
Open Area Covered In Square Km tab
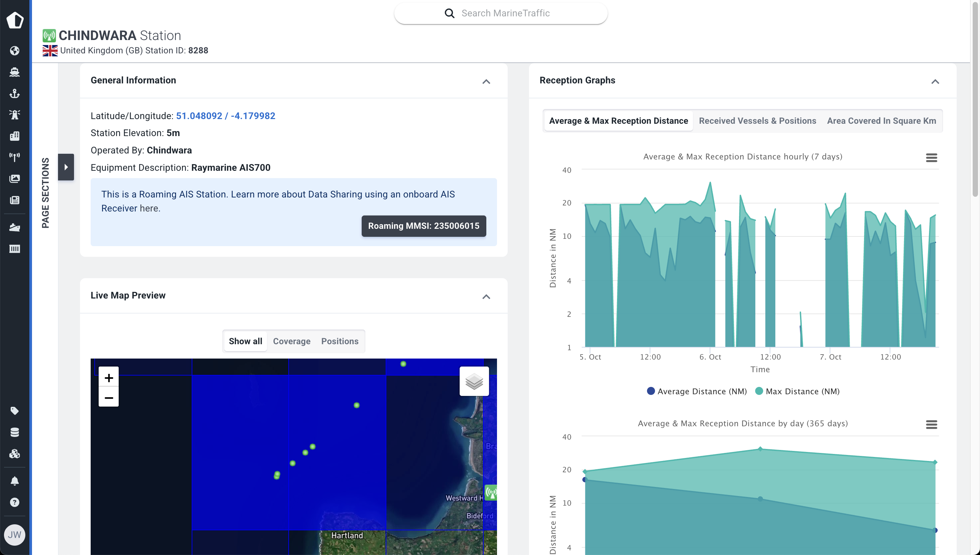pos(881,121)
